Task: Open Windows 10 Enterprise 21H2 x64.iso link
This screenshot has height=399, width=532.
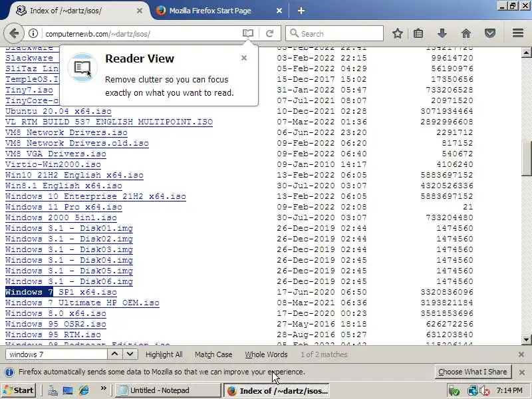Action: (x=96, y=196)
